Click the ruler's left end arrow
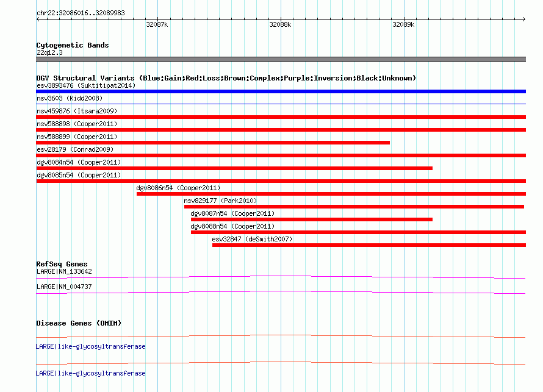Image resolution: width=543 pixels, height=392 pixels. 38,20
